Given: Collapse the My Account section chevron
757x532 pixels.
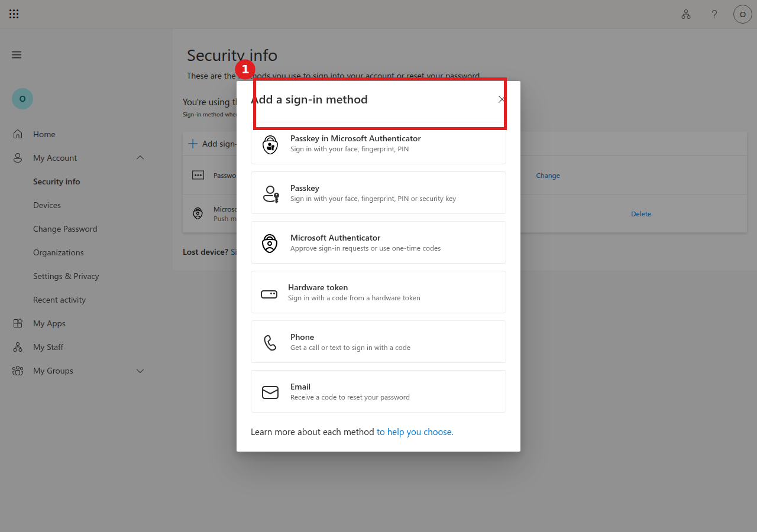Looking at the screenshot, I should click(x=140, y=157).
